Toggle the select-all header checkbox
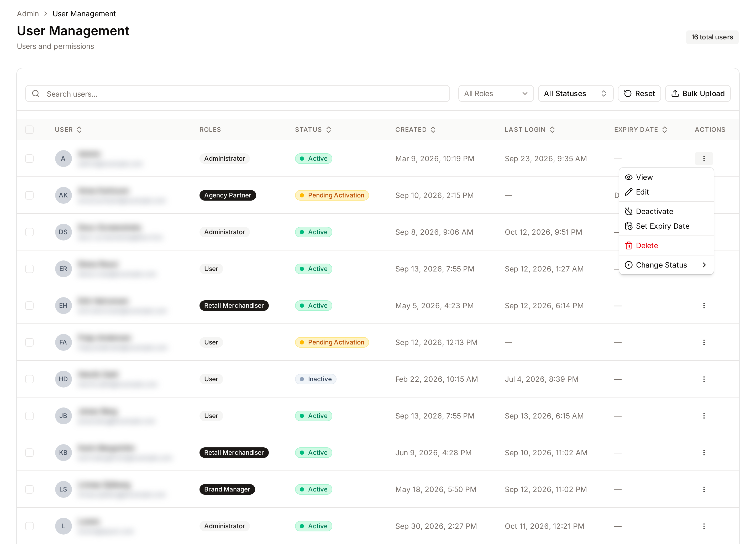 tap(29, 130)
